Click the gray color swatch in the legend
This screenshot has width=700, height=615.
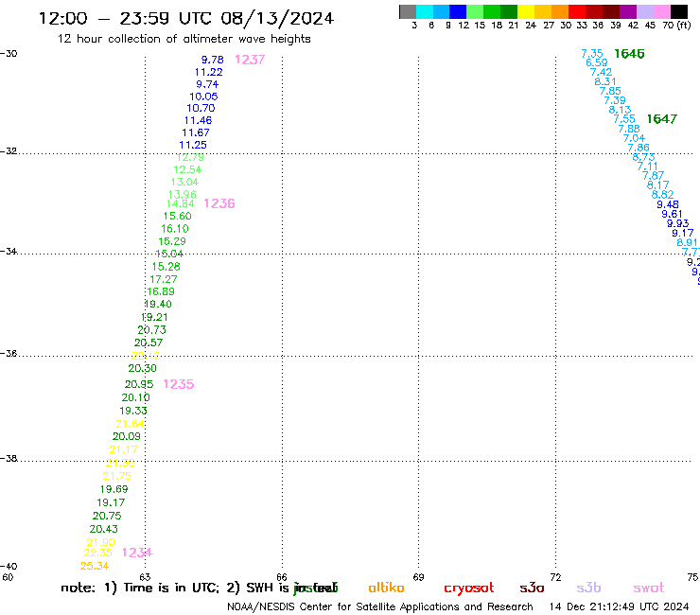click(x=408, y=11)
